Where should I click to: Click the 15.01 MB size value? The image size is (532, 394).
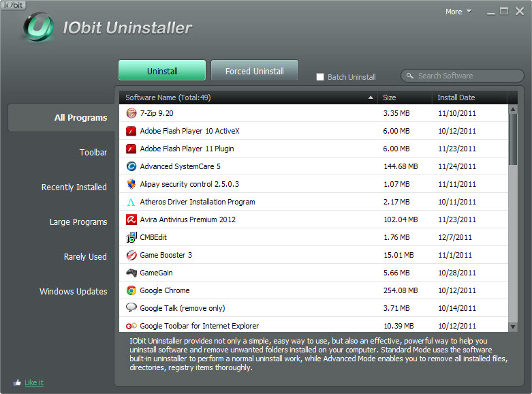[398, 255]
